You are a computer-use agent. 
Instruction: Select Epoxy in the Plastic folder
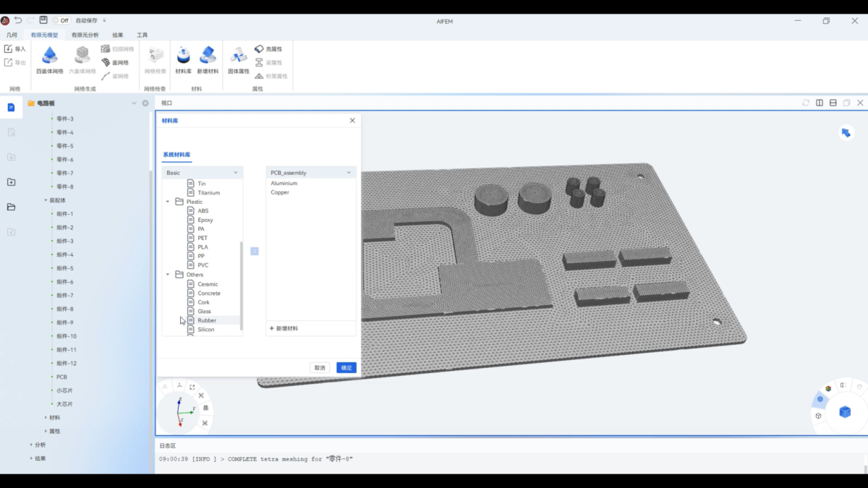205,220
